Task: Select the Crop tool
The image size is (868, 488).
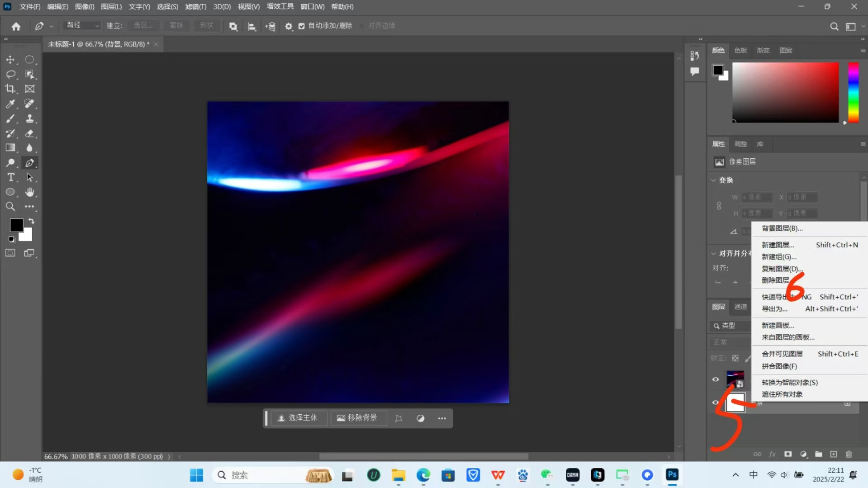Action: (x=10, y=89)
